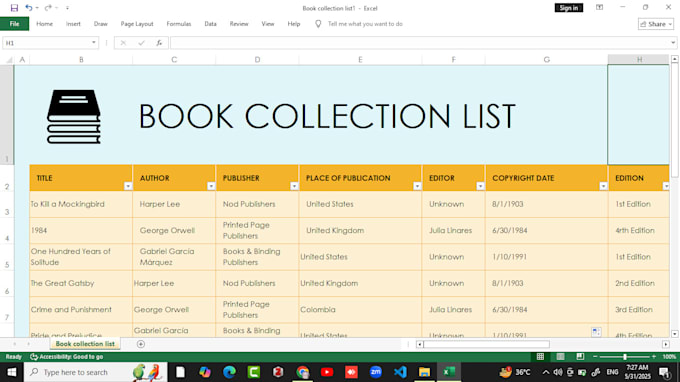This screenshot has width=680, height=382.
Task: Click the taskbar search box
Action: pyautogui.click(x=95, y=372)
